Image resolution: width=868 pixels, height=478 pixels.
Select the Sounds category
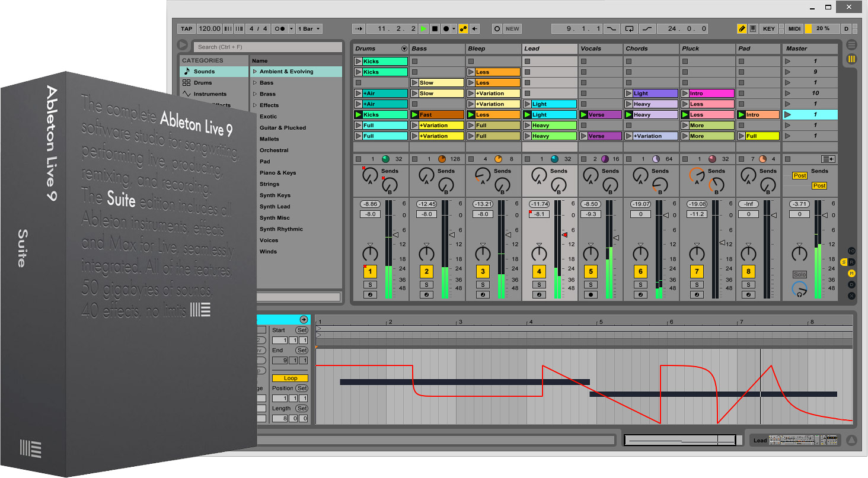(214, 72)
